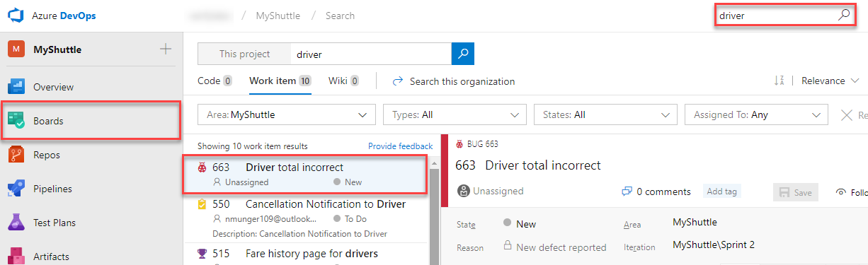Click MyShuttle in the breadcrumb

[279, 16]
